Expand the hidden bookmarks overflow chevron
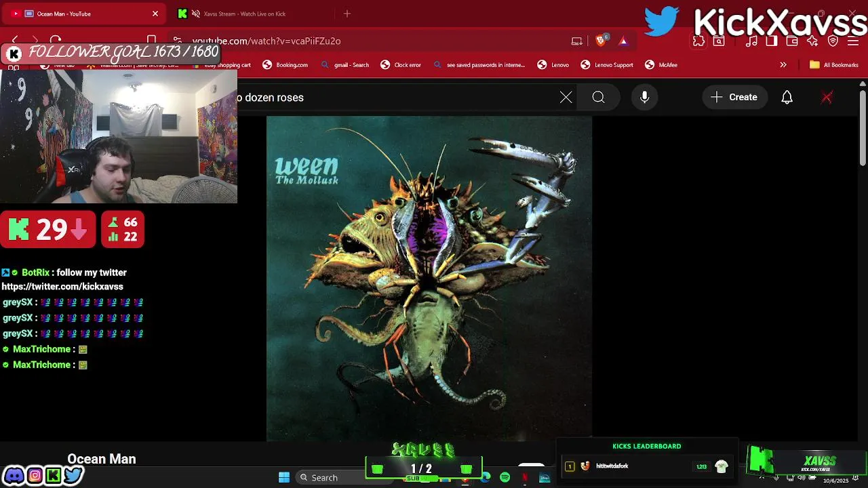 click(x=783, y=65)
